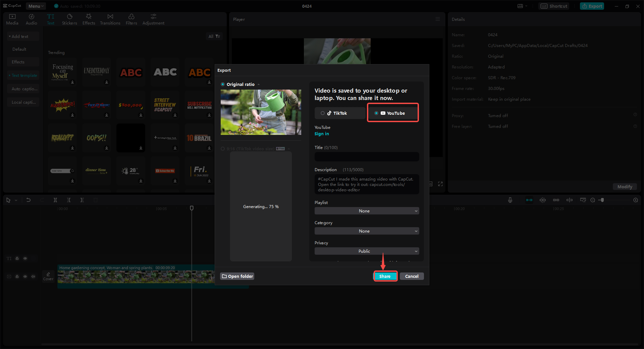Switch to the Stickers tab
Screen dimensions: 644x349
[69, 19]
